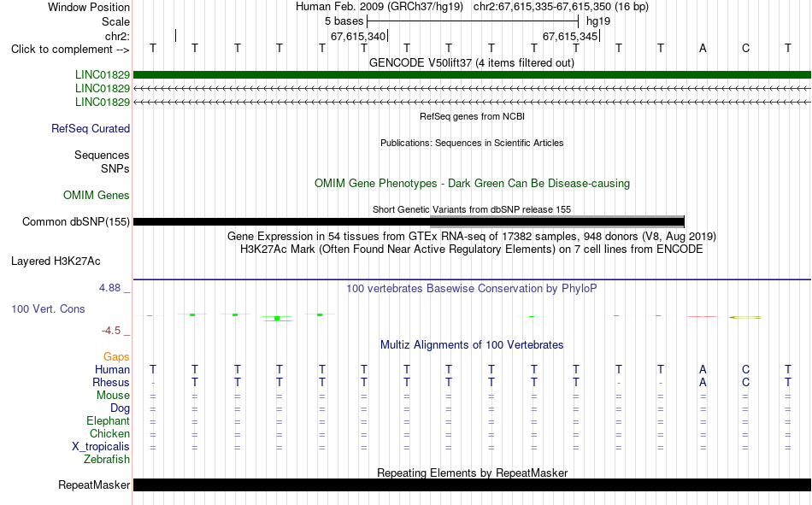Click the hg19 label beside the scale bar
Screen dimensions: 812x505
coord(598,21)
